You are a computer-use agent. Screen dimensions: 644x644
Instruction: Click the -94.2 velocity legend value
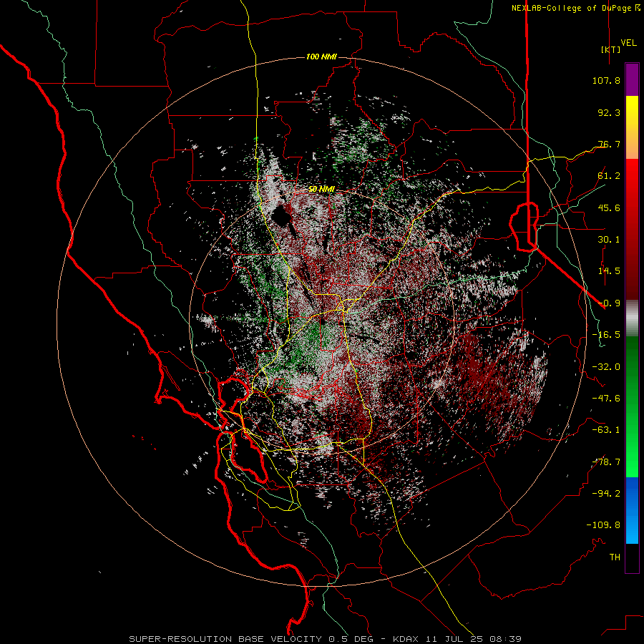(606, 493)
